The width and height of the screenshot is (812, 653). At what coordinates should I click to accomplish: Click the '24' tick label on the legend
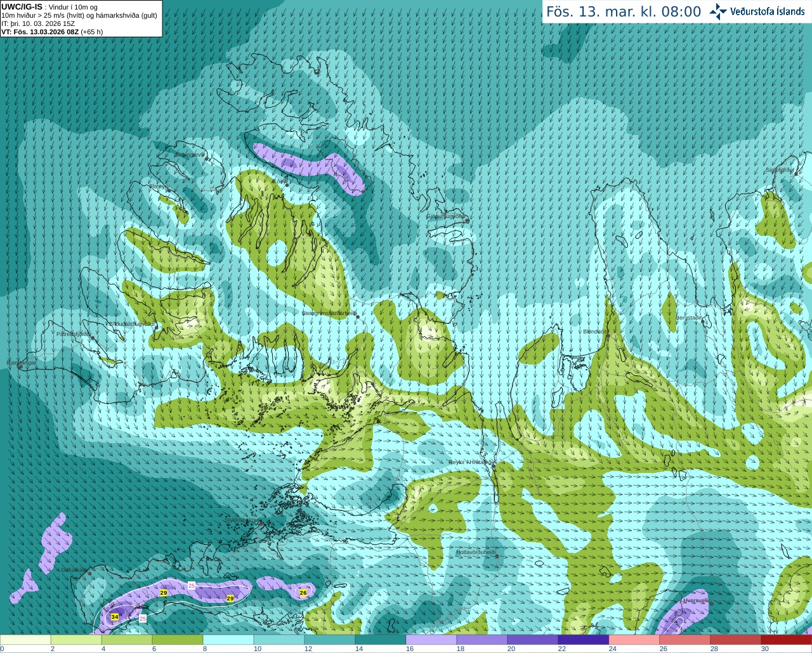(613, 649)
